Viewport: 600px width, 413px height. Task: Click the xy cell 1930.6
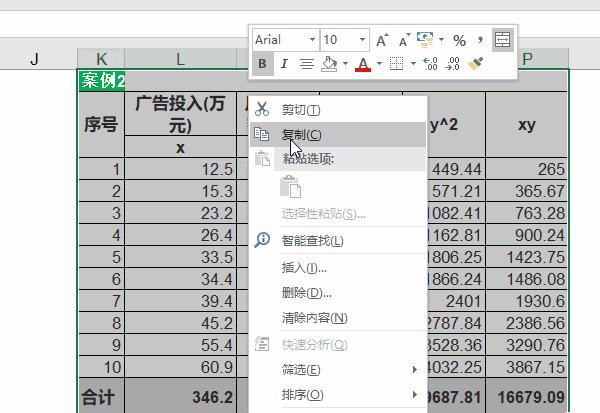click(x=527, y=301)
